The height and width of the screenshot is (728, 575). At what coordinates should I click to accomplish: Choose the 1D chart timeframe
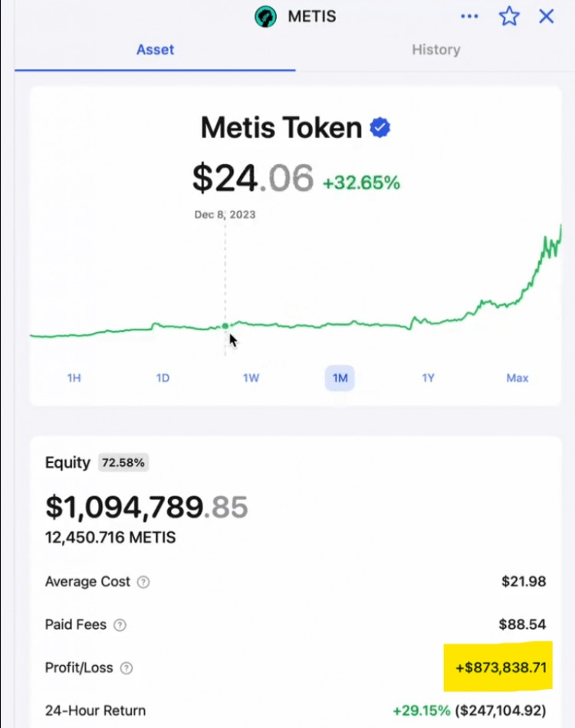163,378
